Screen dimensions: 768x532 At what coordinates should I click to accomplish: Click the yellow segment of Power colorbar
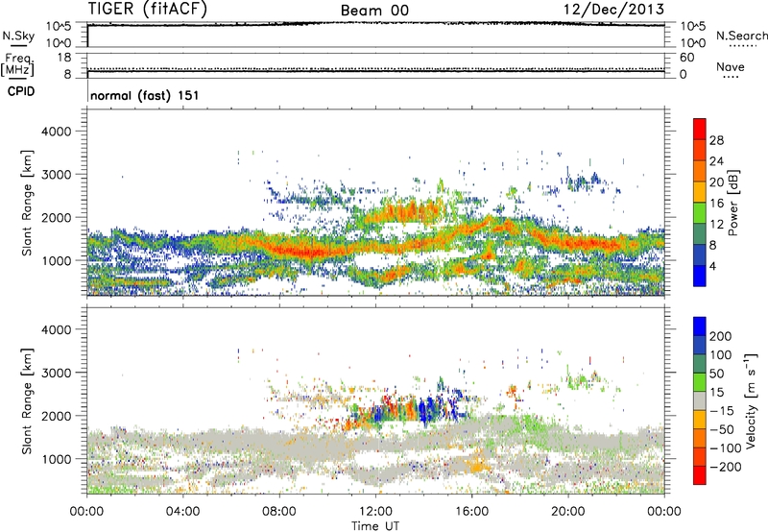pos(700,191)
